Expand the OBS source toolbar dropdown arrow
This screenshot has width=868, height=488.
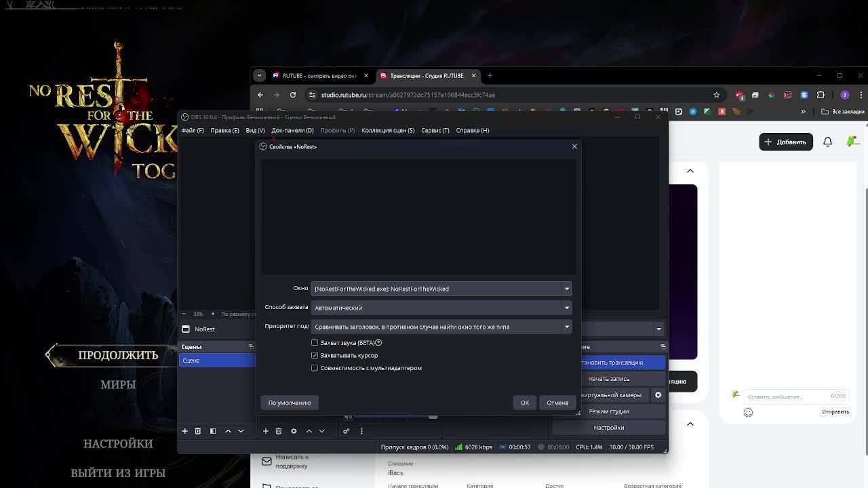pyautogui.click(x=658, y=329)
